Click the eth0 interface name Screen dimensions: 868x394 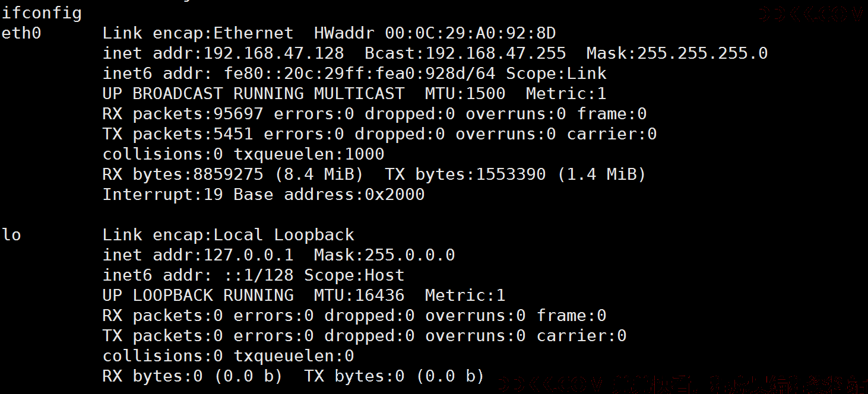21,33
